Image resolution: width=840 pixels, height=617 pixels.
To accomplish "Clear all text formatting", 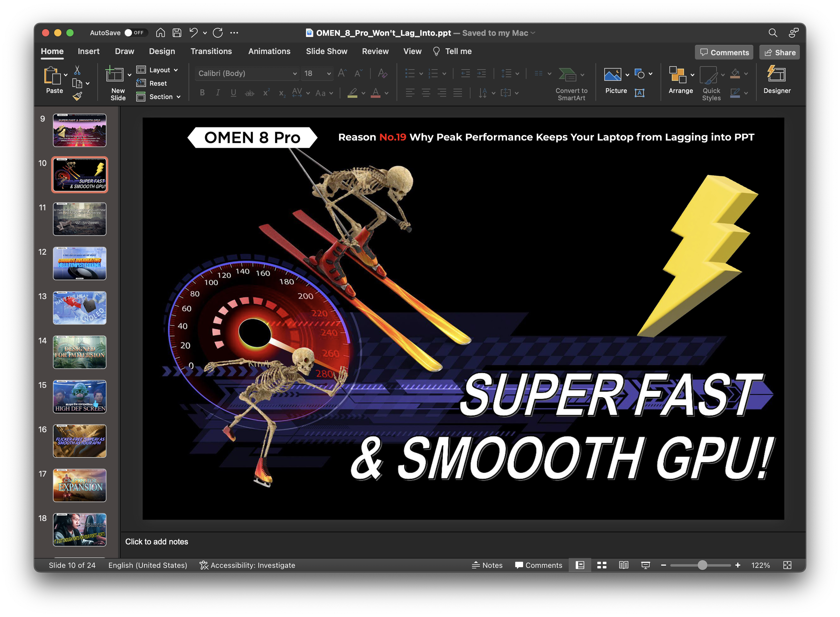I will point(382,73).
